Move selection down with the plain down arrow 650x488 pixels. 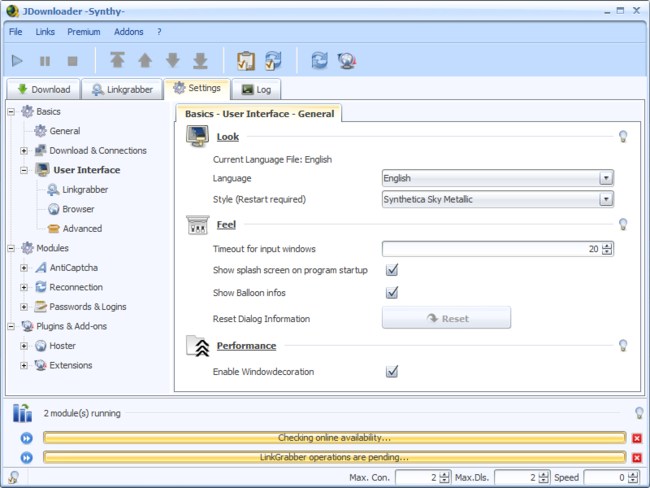pyautogui.click(x=172, y=61)
